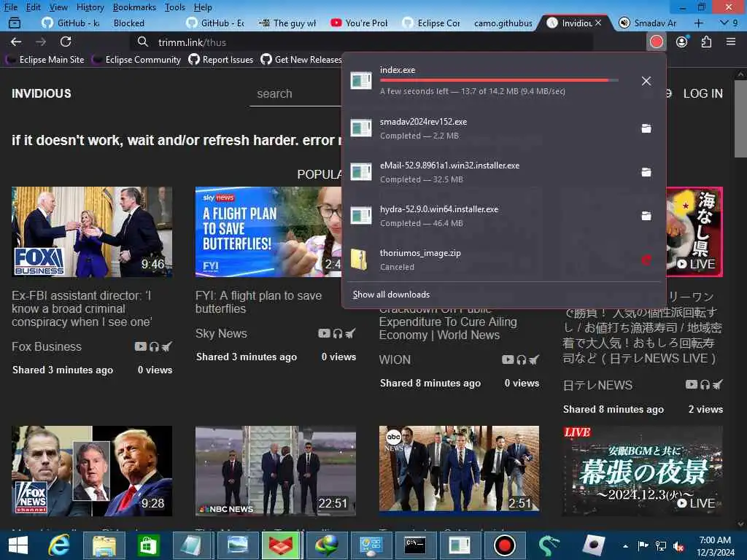Toggle the downloads panel toolbar button
Screen dimensions: 747x560
tap(656, 42)
